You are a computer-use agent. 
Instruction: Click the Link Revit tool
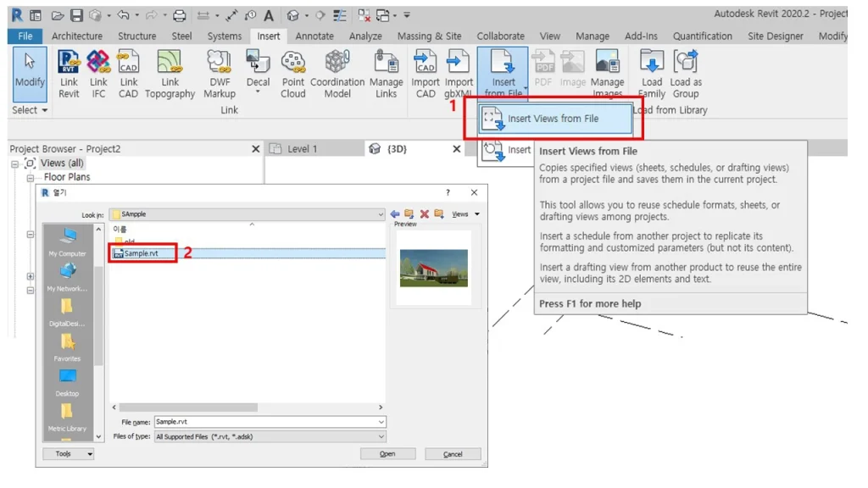(69, 75)
